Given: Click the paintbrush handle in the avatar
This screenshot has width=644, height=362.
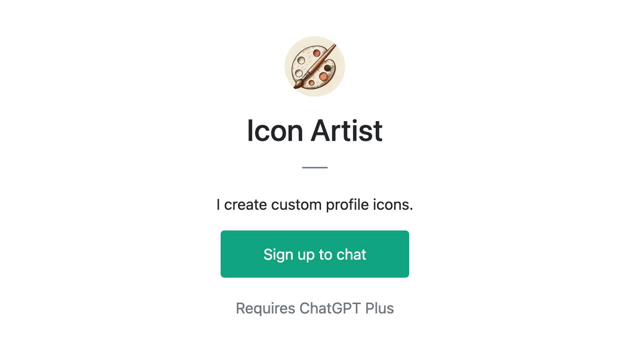Looking at the screenshot, I should pyautogui.click(x=323, y=58).
